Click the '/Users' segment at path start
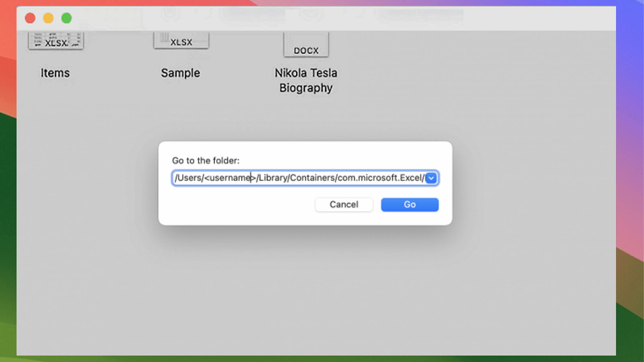Image resolution: width=644 pixels, height=362 pixels. [x=188, y=178]
